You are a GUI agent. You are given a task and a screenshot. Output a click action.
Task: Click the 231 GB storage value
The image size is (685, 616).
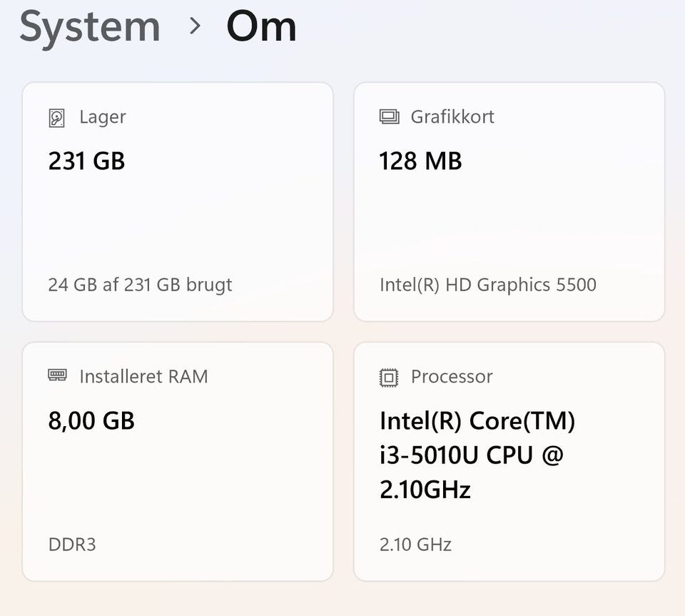pyautogui.click(x=86, y=161)
